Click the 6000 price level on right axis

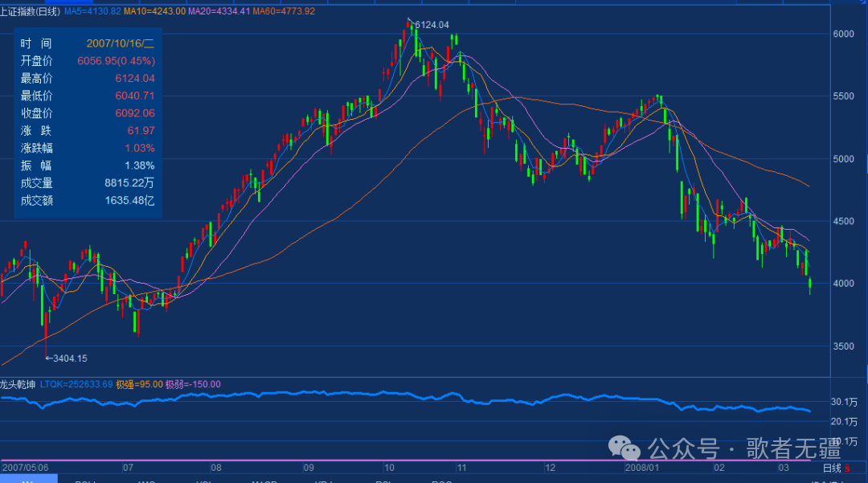point(843,34)
